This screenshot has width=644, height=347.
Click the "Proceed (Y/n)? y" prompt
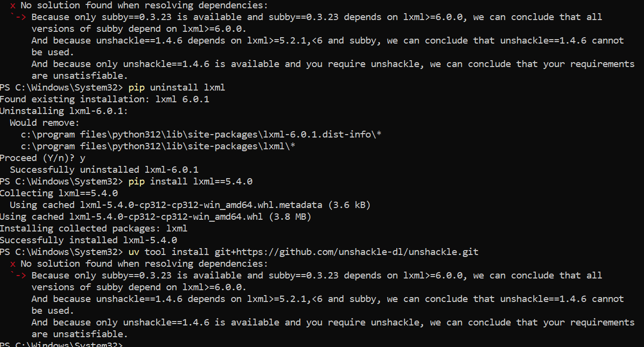43,158
